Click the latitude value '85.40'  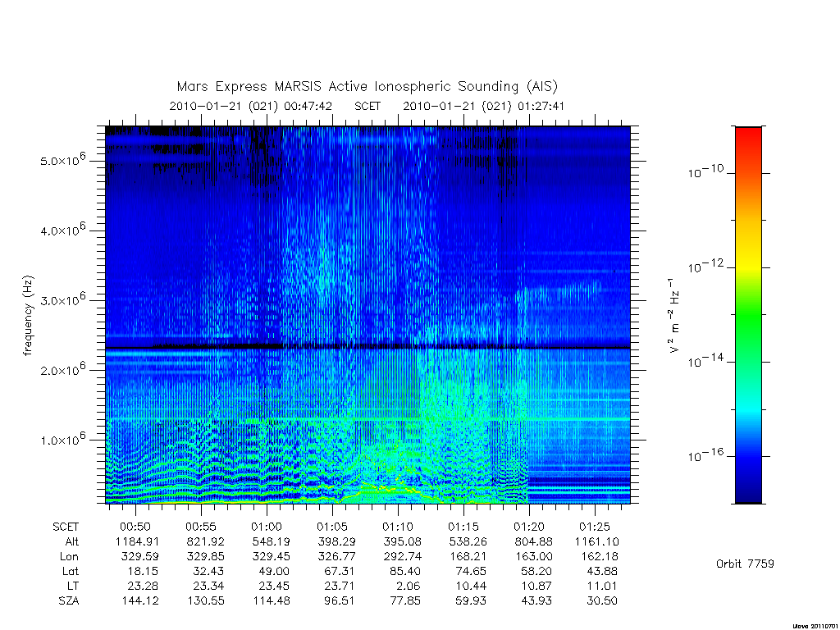pyautogui.click(x=404, y=571)
